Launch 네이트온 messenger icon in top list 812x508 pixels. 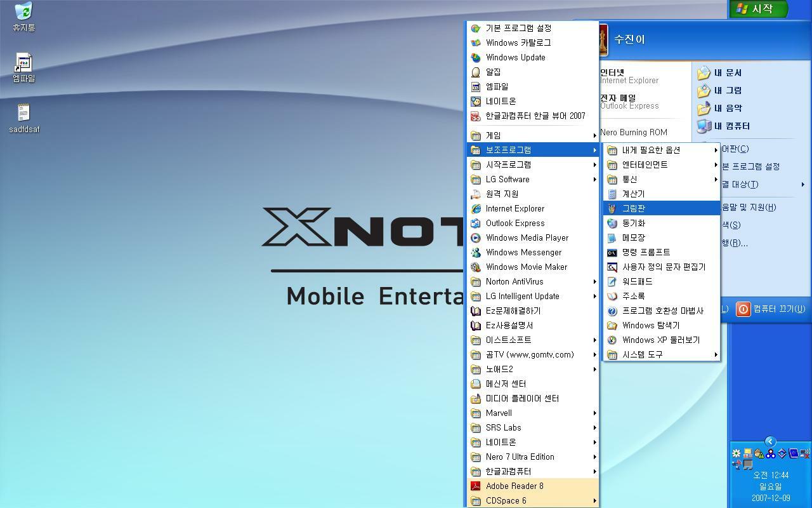476,101
